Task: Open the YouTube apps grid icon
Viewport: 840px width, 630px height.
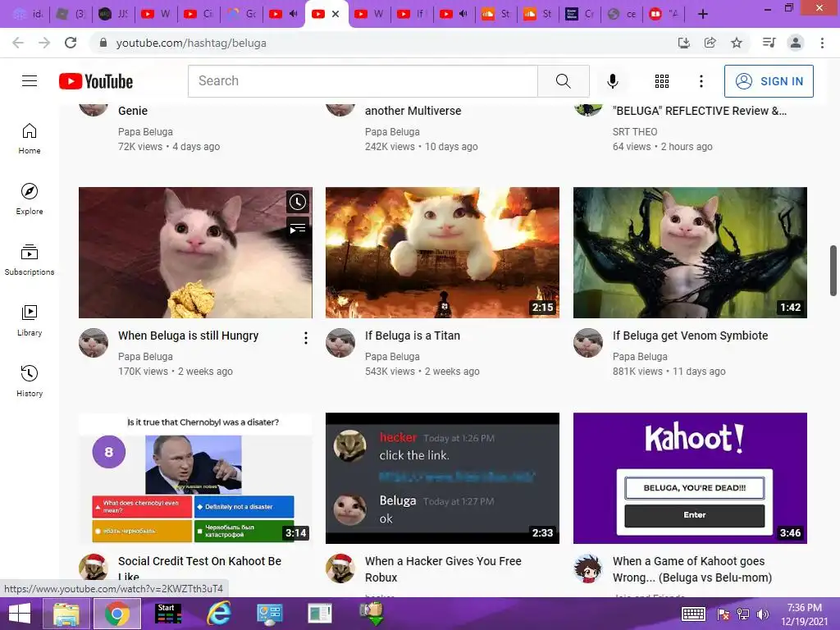Action: pyautogui.click(x=662, y=81)
